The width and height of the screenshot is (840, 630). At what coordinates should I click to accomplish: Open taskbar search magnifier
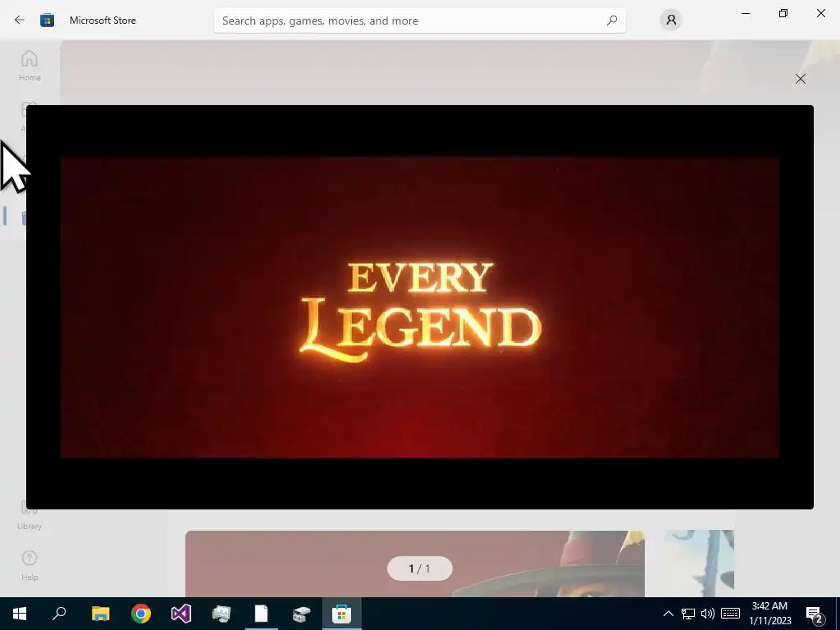pyautogui.click(x=59, y=614)
